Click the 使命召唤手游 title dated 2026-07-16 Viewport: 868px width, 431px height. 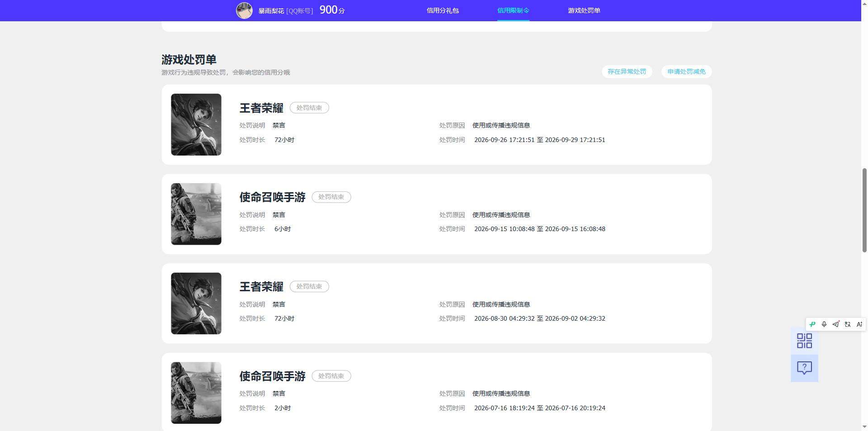(272, 376)
